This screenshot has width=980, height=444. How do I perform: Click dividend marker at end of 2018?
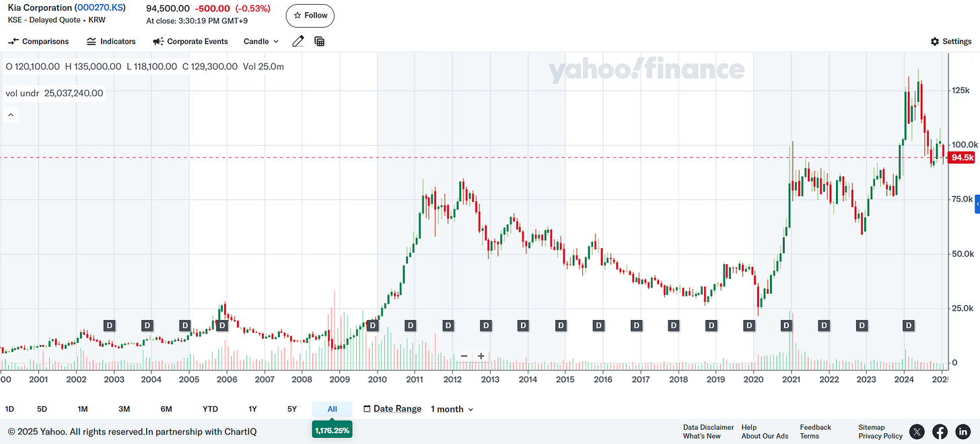click(711, 325)
